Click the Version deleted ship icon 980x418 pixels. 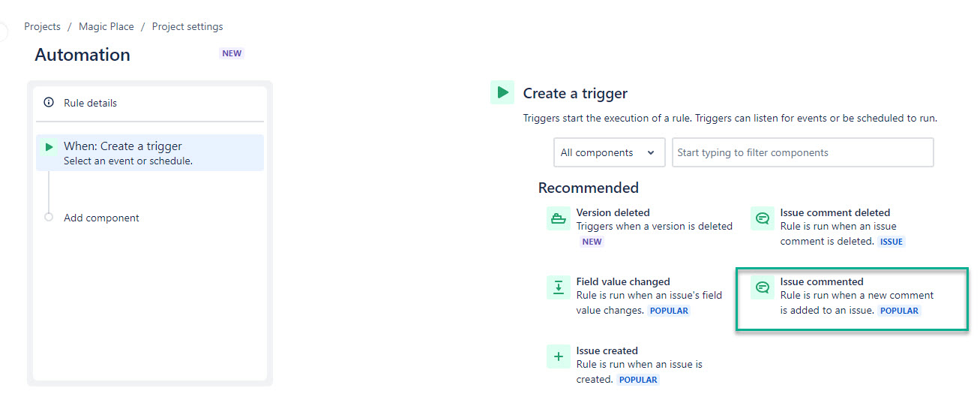pyautogui.click(x=558, y=218)
